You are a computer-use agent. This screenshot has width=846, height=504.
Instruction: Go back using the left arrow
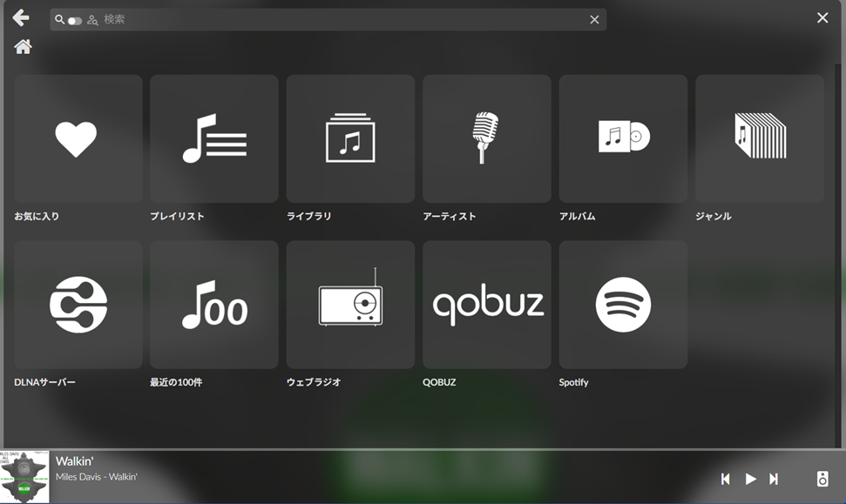click(21, 17)
